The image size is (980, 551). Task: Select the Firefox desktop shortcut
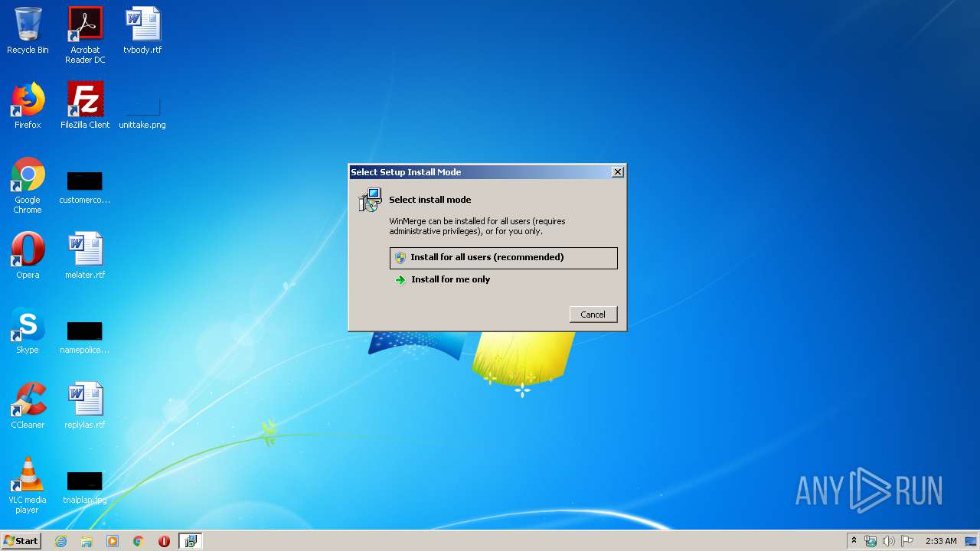tap(28, 106)
